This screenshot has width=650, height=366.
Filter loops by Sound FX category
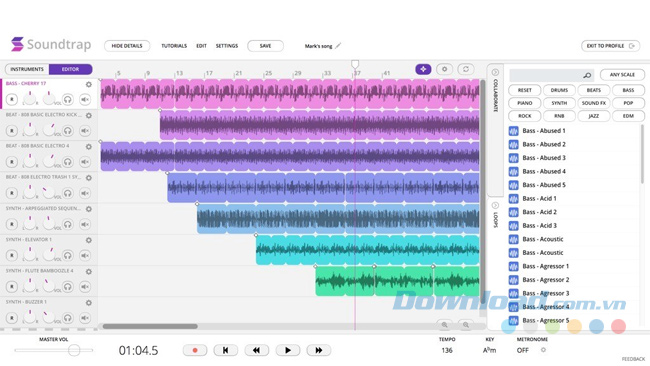pos(594,103)
